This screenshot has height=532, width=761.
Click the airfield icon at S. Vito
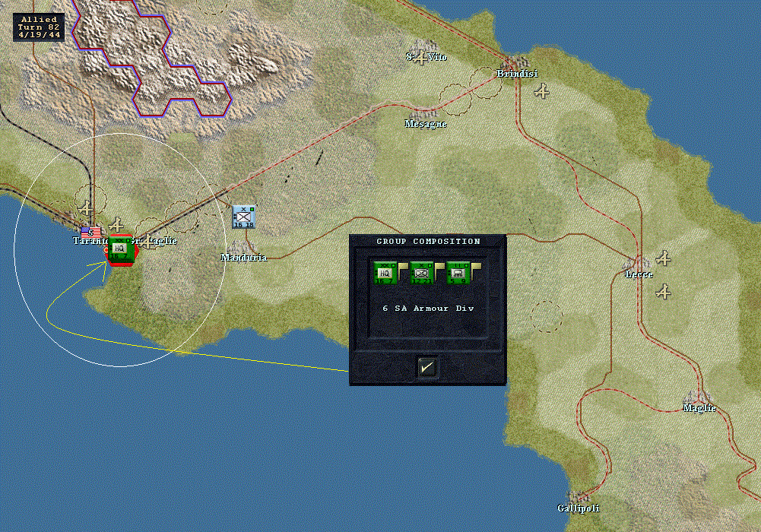pyautogui.click(x=420, y=57)
